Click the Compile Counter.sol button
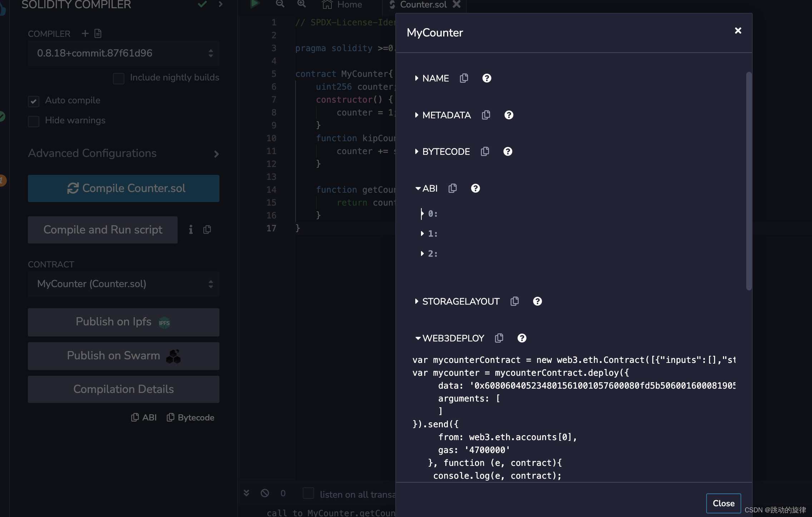The height and width of the screenshot is (517, 812). [x=123, y=188]
